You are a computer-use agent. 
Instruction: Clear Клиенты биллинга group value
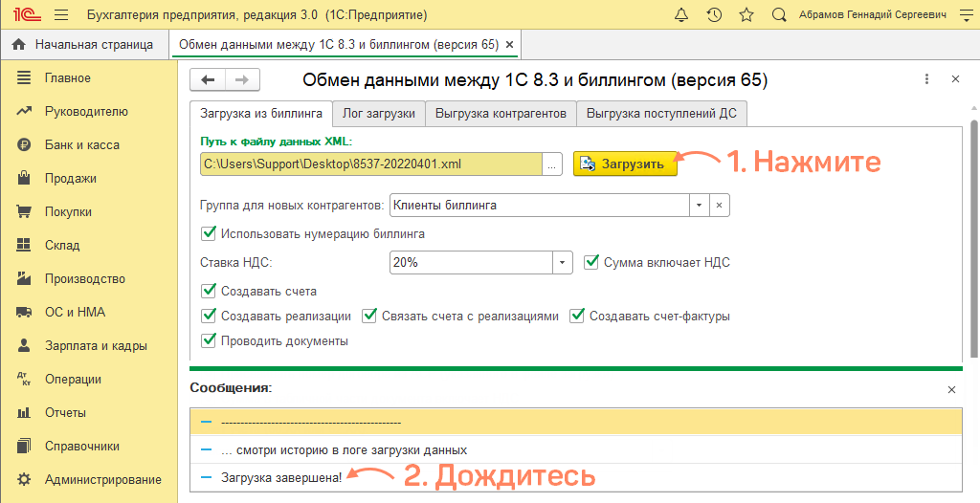720,205
